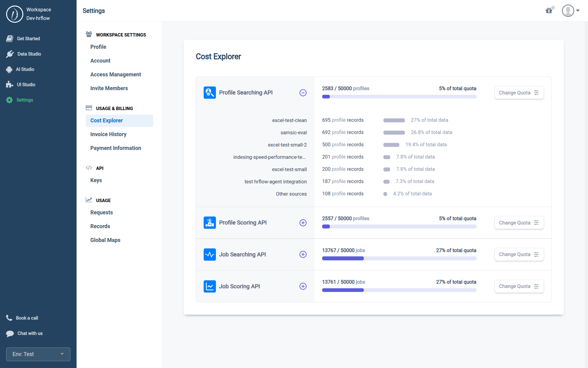
Task: Expand the Profile Scoring API section
Action: (x=303, y=223)
